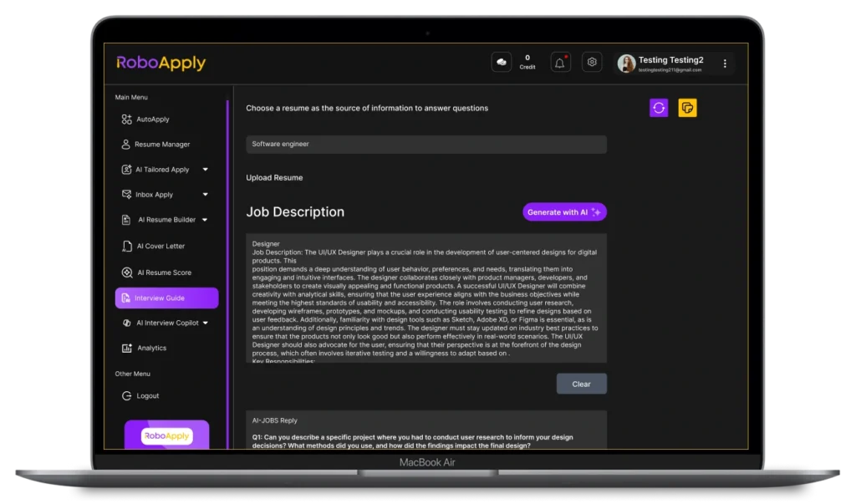Log out using the Logout link
Viewport: 856px width, 504px height.
click(x=147, y=396)
